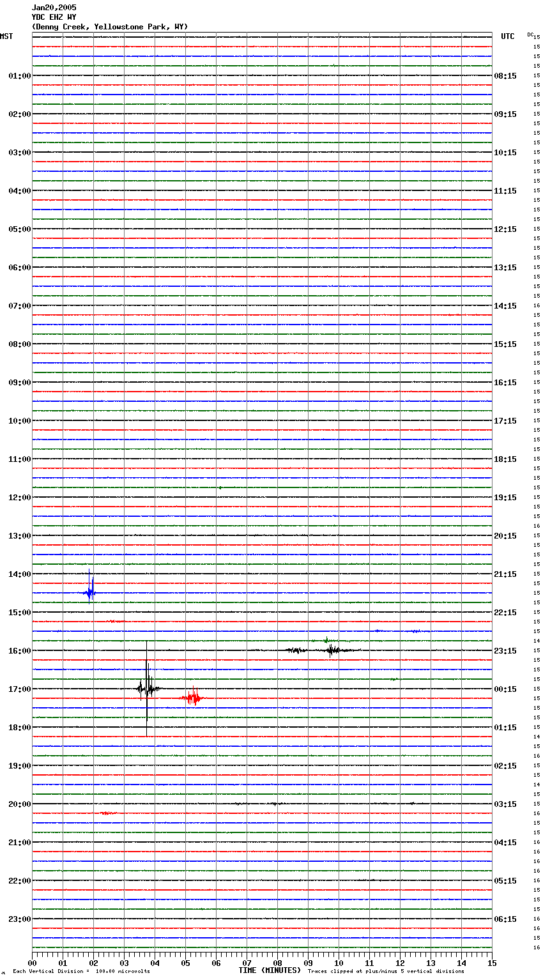Click minute 08 on the time axis
Image resolution: width=543 pixels, height=980 pixels.
tap(277, 963)
